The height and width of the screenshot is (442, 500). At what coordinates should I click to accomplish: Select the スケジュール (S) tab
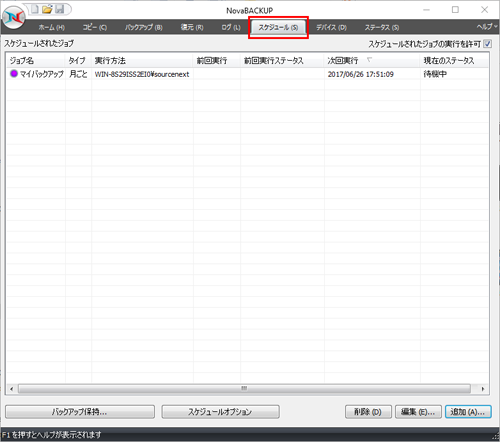pos(278,27)
